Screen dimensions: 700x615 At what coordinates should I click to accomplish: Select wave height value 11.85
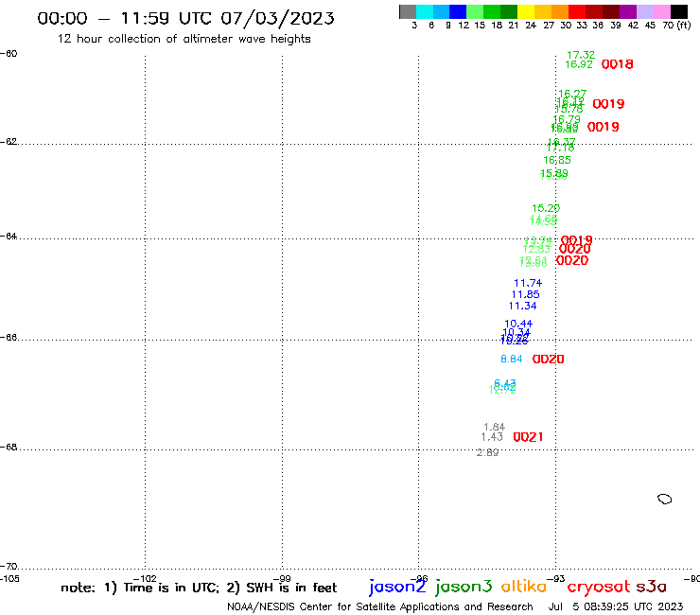point(525,294)
